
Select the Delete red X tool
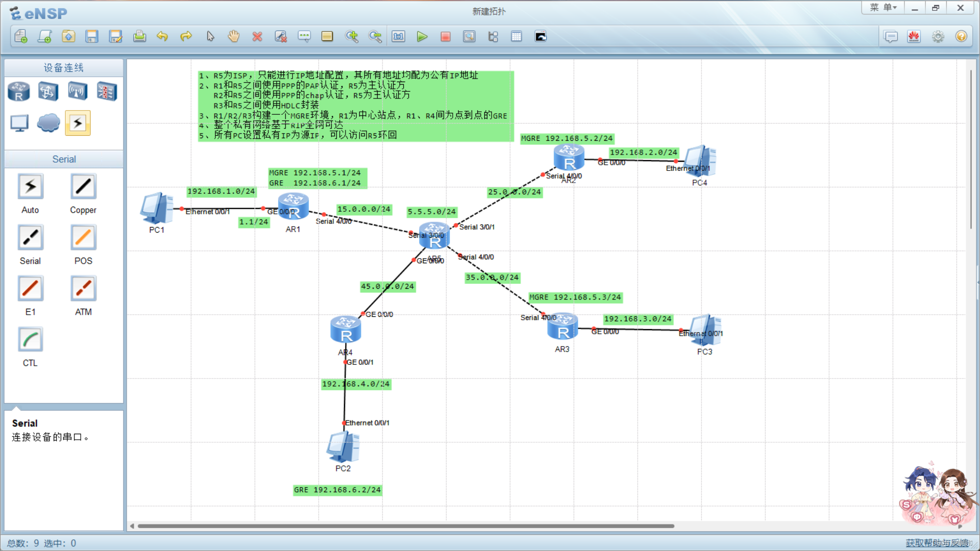tap(257, 37)
